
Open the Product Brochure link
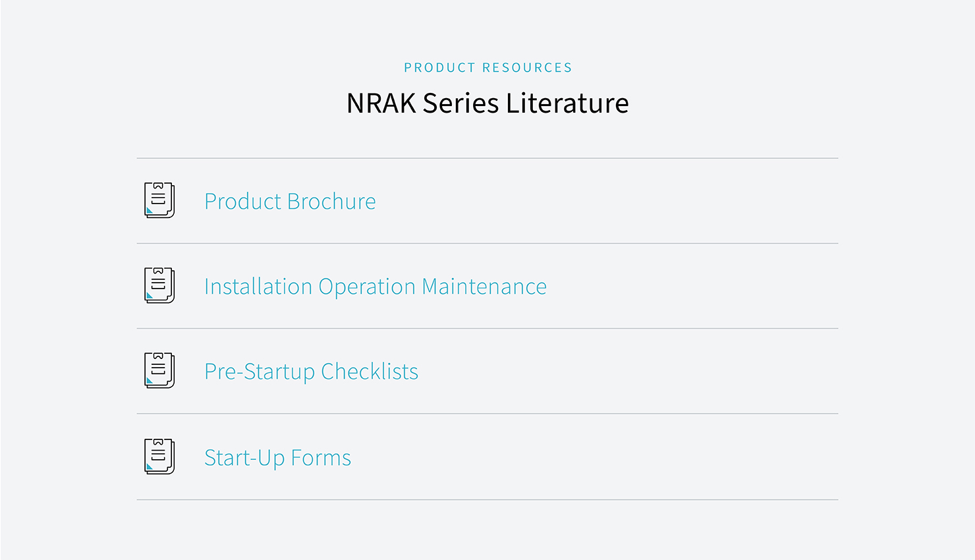click(290, 201)
